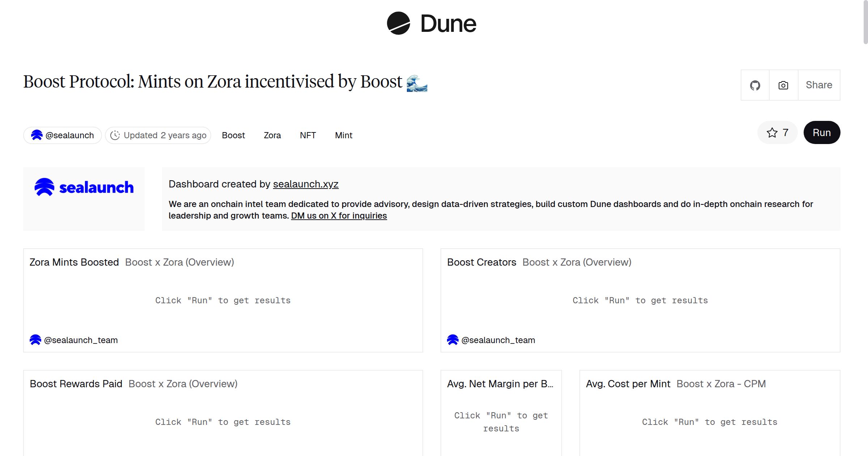Select the NFT tag
The image size is (868, 456).
308,135
